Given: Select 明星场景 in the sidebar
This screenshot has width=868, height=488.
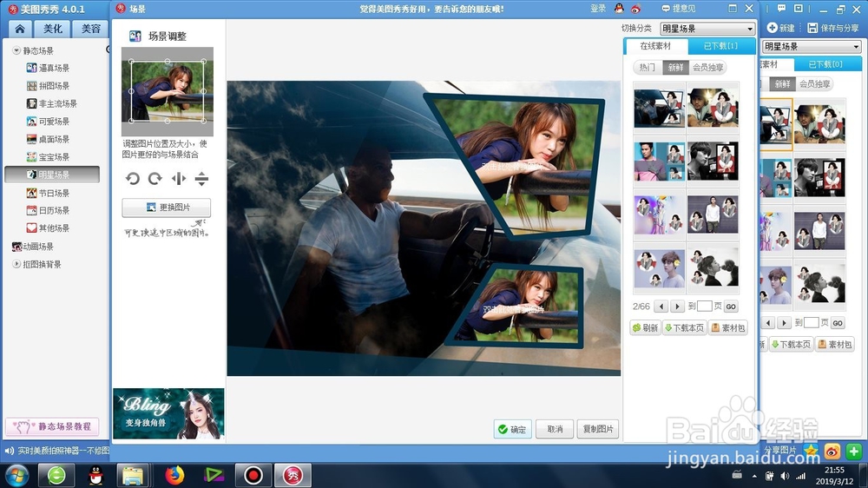Looking at the screenshot, I should (52, 175).
